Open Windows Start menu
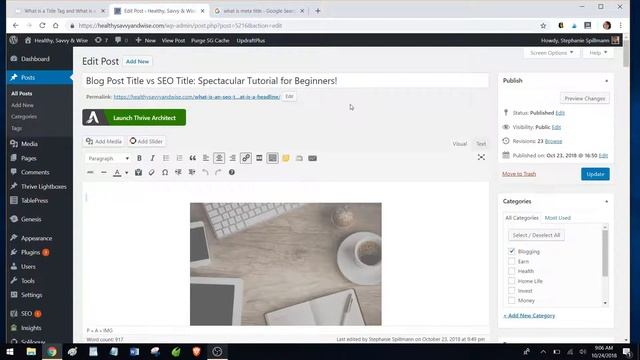 tap(10, 351)
